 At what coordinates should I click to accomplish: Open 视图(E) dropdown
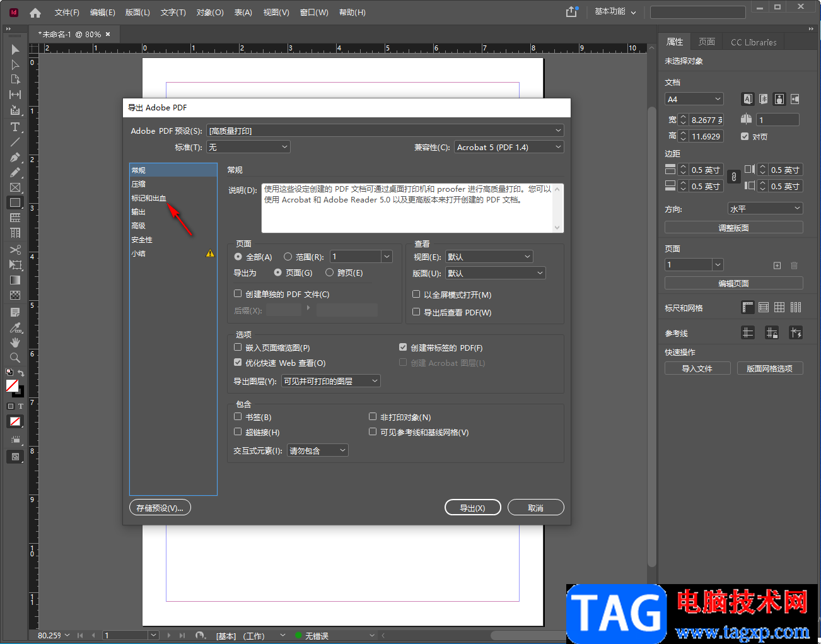coord(489,257)
